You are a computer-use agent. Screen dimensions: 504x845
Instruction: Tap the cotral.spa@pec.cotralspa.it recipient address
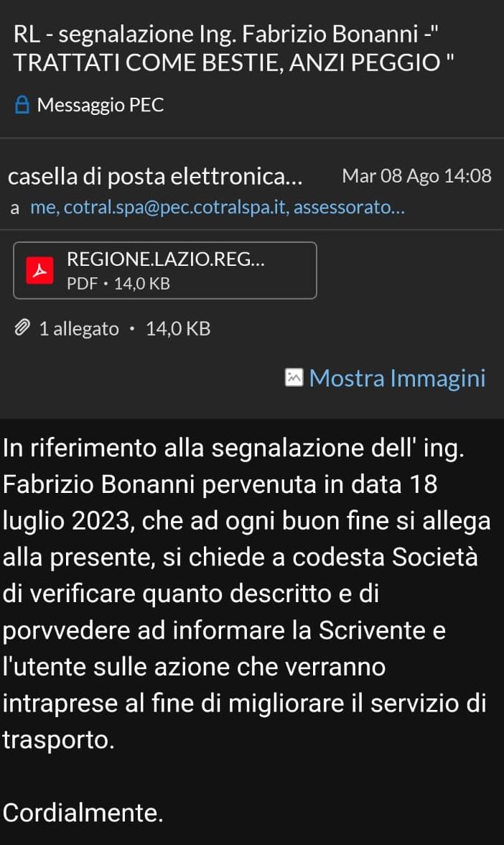pos(175,208)
